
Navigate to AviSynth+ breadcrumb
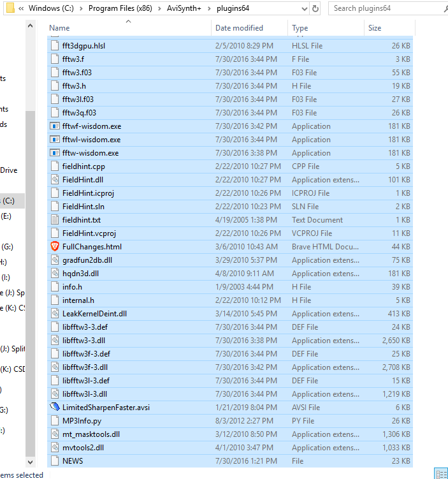coord(184,8)
